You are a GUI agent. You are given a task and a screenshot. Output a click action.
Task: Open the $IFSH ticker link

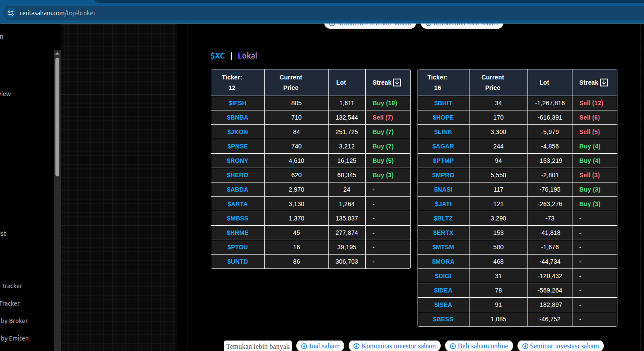click(x=237, y=103)
